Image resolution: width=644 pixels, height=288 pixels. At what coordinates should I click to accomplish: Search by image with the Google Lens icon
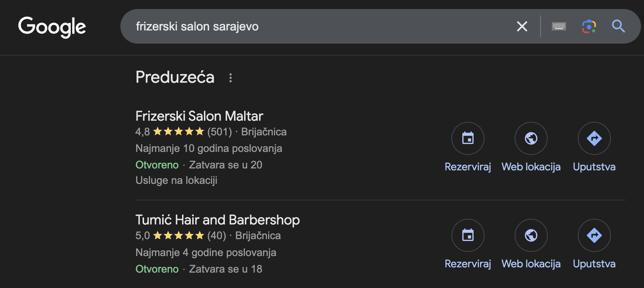tap(589, 26)
